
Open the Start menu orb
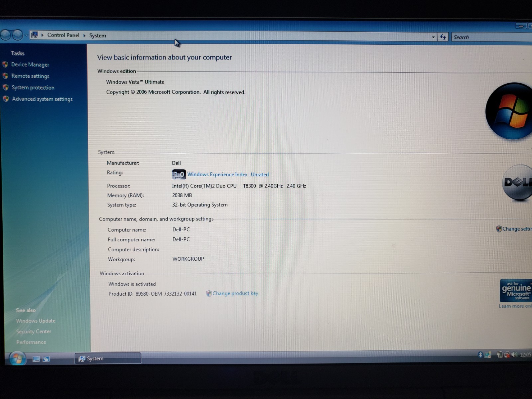[x=17, y=358]
